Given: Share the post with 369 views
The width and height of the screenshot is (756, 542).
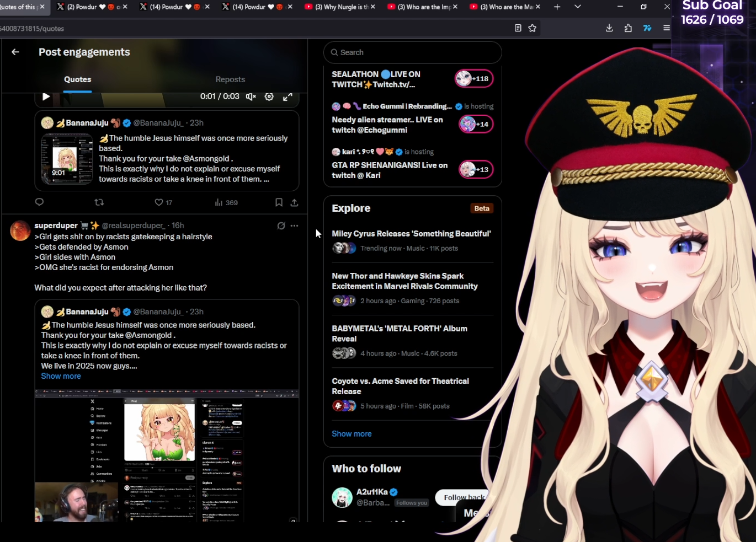Looking at the screenshot, I should tap(295, 202).
